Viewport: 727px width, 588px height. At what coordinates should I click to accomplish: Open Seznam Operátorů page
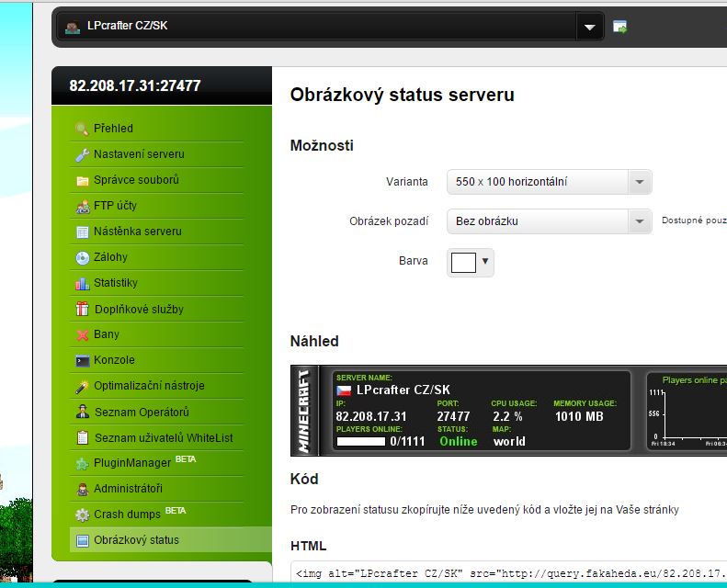pyautogui.click(x=141, y=412)
